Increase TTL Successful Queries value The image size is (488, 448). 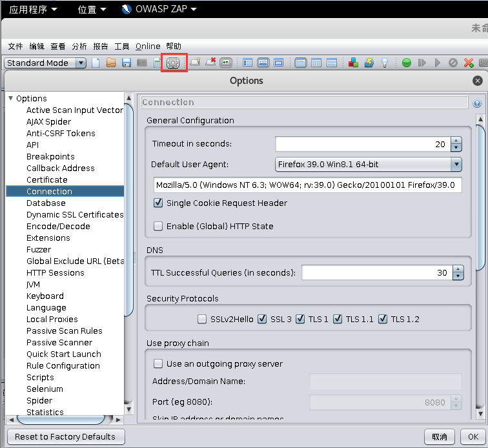pos(458,269)
